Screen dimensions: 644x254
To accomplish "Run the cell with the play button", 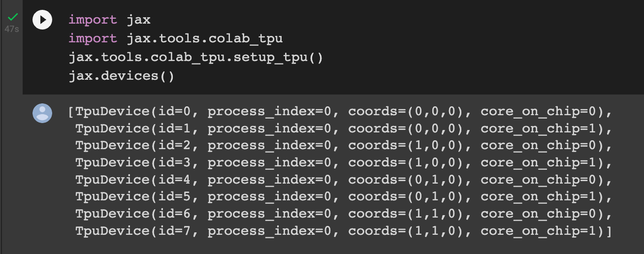I will point(42,20).
